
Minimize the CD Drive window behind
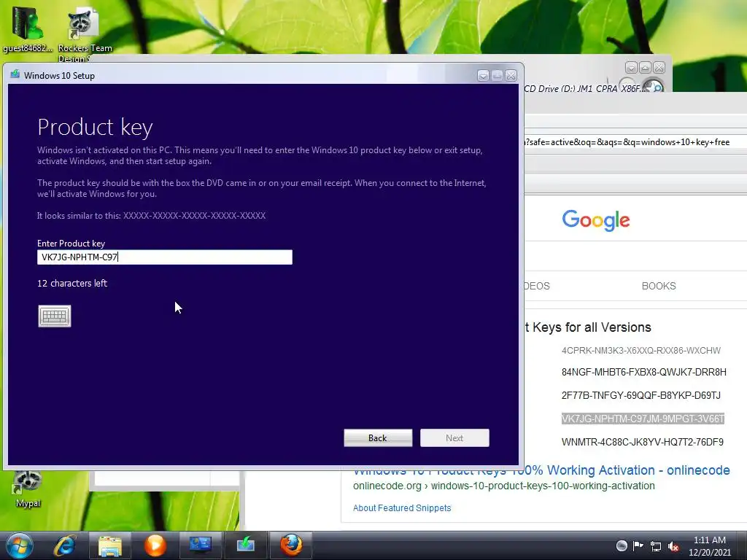[x=631, y=67]
